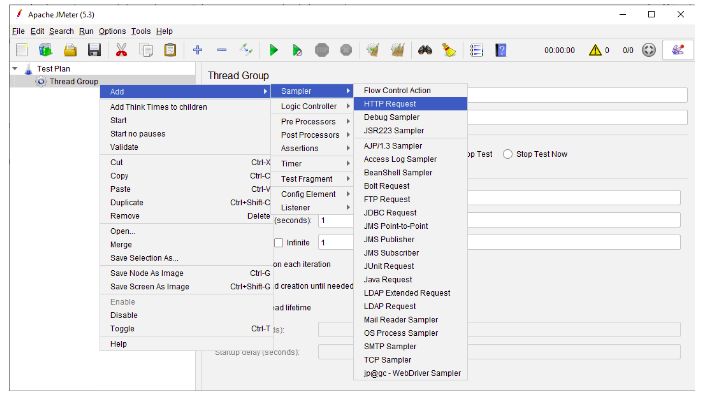Screen dimensions: 701x398
Task: Open the Options menu
Action: point(112,31)
